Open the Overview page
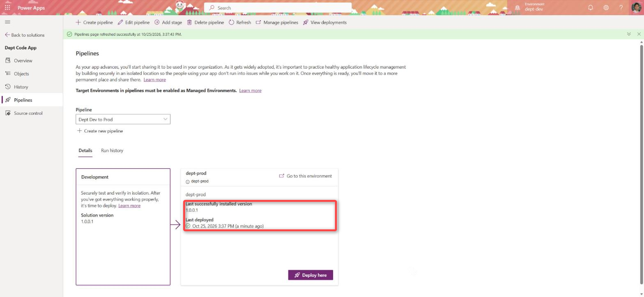This screenshot has height=297, width=644. [x=31, y=60]
